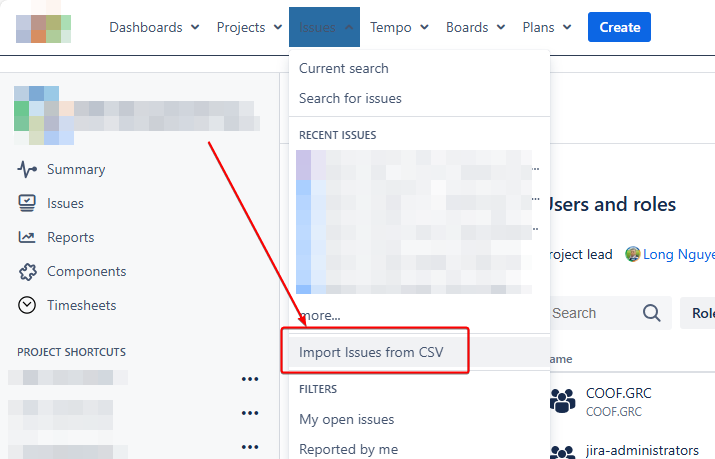The image size is (715, 459).
Task: Open the first project shortcut's more-options dots
Action: pyautogui.click(x=250, y=379)
